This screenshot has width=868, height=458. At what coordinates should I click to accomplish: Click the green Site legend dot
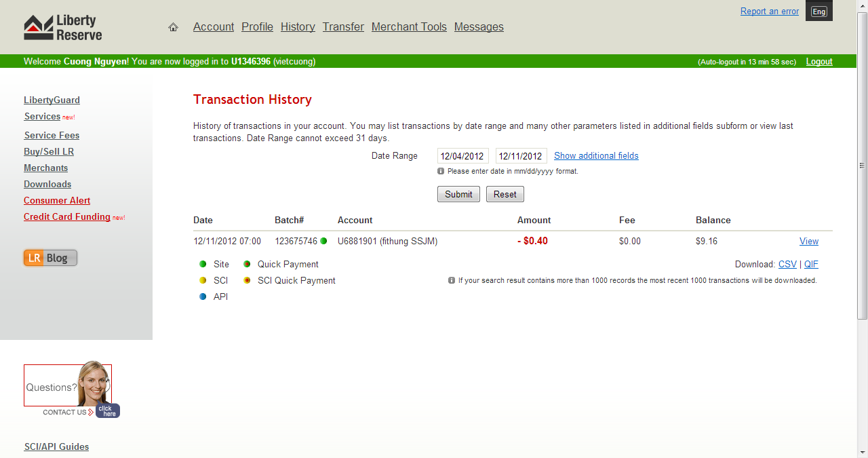point(203,264)
